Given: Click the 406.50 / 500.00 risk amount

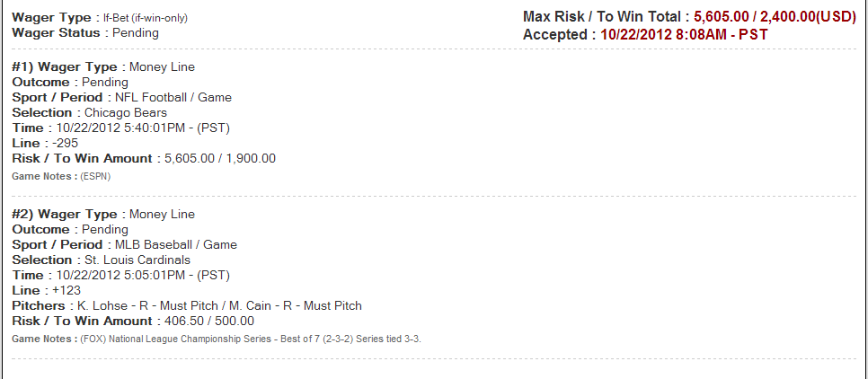Looking at the screenshot, I should (209, 321).
